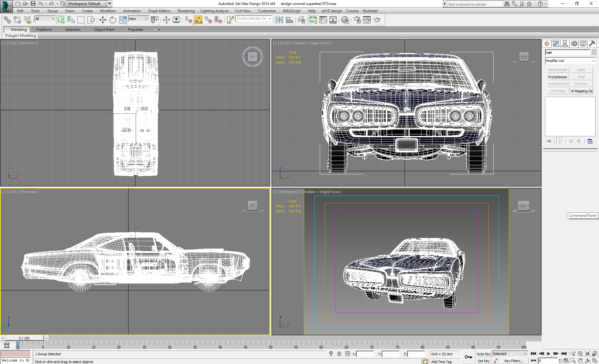Expand the Modifier List dropdown

(x=571, y=61)
